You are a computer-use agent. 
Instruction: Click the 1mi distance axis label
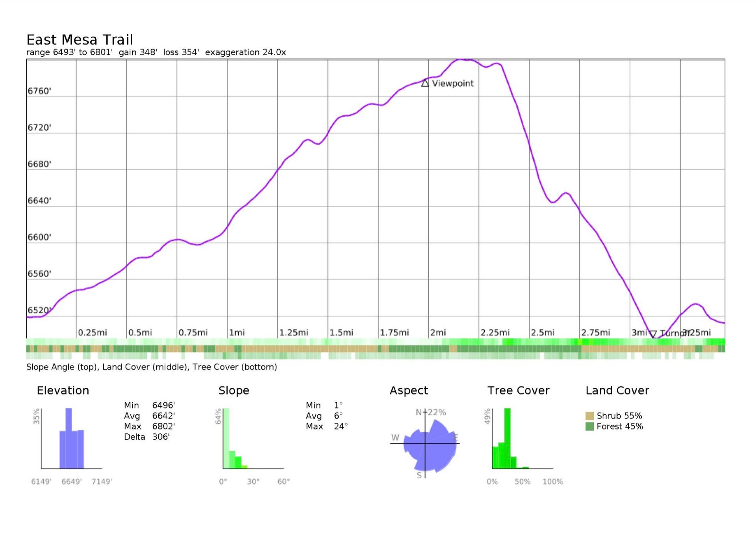coord(237,333)
